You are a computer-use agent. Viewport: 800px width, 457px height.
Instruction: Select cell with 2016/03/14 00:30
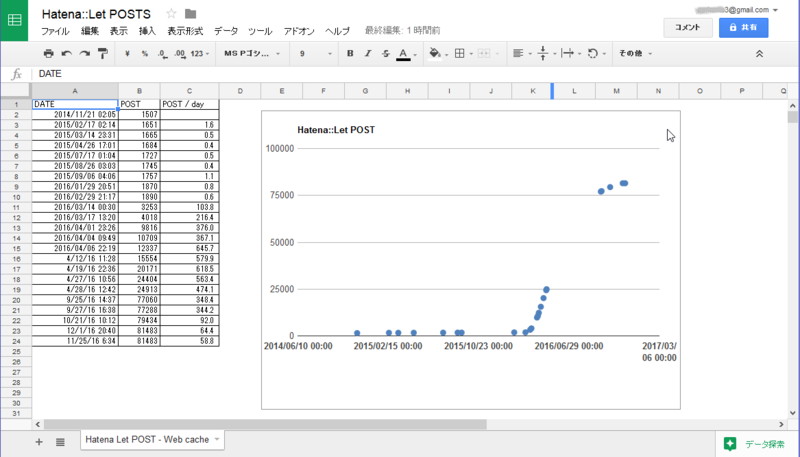(x=75, y=207)
